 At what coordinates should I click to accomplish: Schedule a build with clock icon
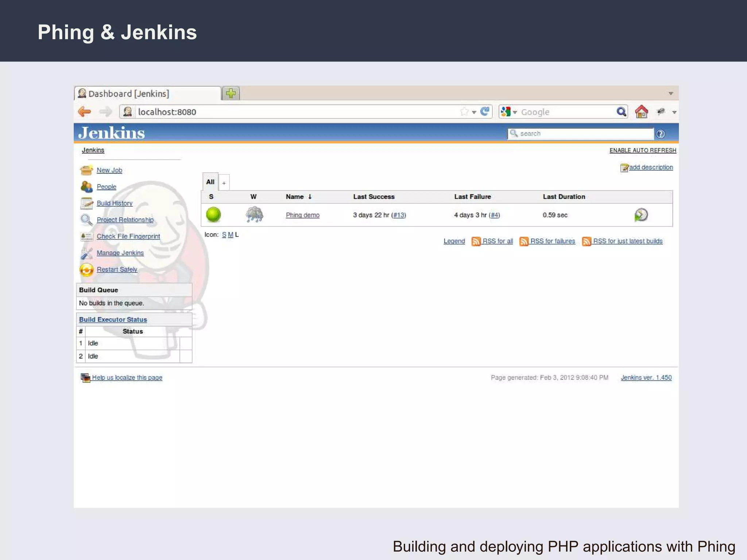point(641,215)
